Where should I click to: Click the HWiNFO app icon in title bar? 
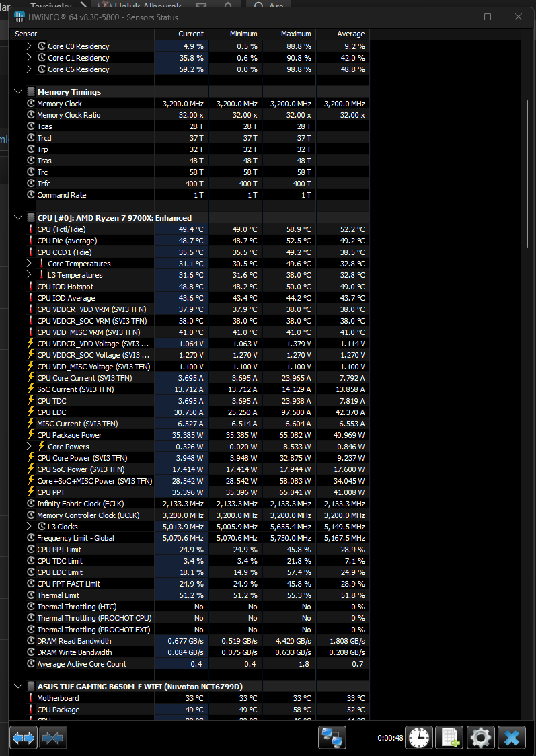click(20, 17)
